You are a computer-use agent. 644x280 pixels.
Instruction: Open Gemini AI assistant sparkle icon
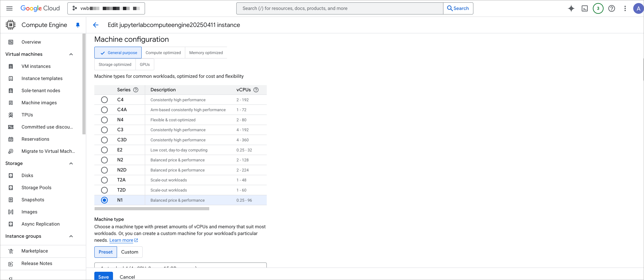tap(571, 8)
